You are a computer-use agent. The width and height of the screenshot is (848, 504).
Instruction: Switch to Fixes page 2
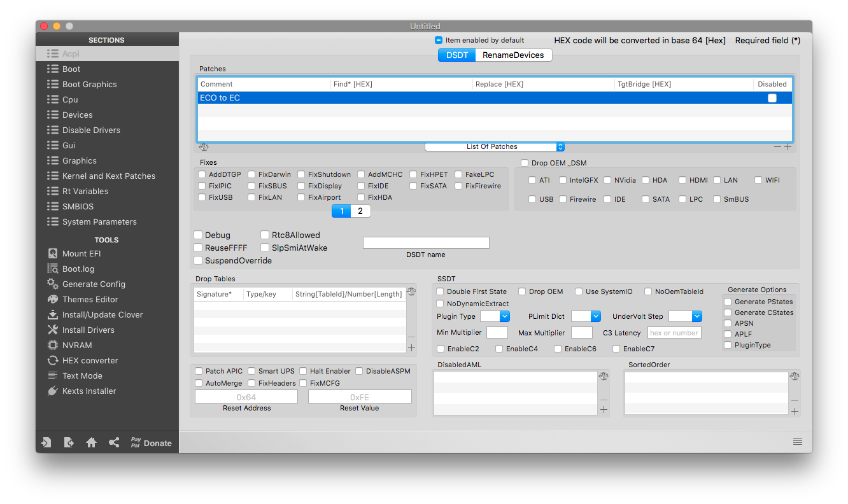[x=360, y=211]
